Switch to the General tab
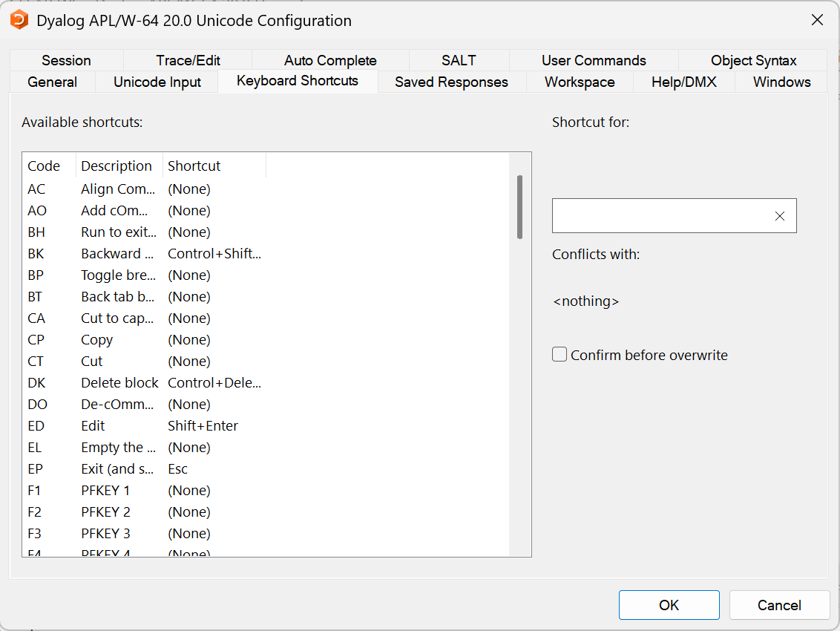The image size is (840, 631). (52, 82)
